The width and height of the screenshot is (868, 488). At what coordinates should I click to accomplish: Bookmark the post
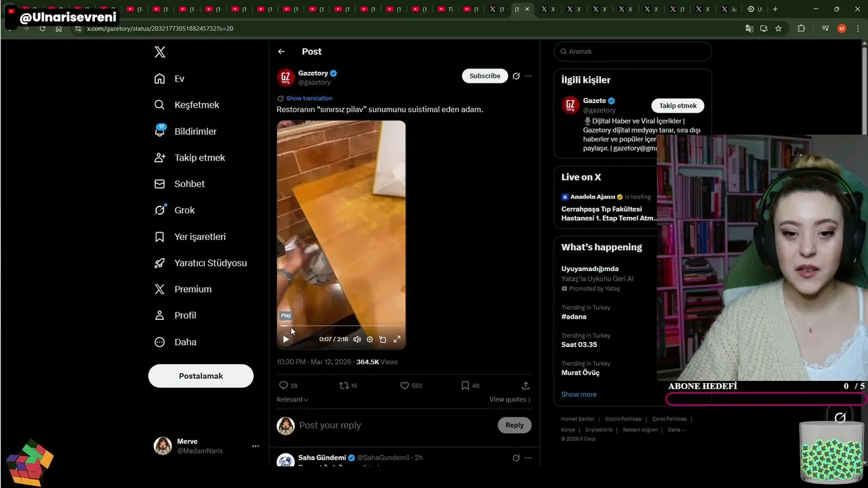pos(465,385)
